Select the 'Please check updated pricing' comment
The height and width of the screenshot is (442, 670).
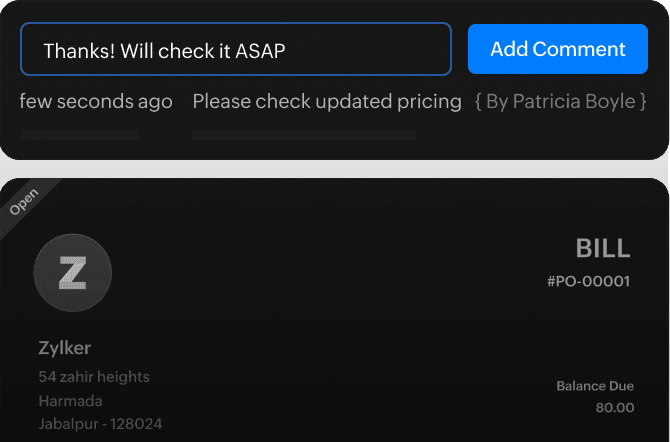(x=327, y=102)
